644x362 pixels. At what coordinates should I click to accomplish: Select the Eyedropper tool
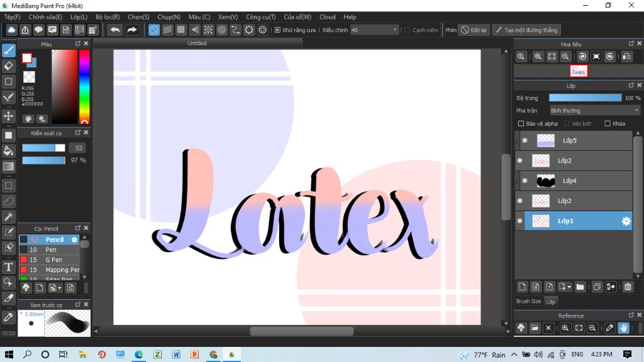[9, 317]
